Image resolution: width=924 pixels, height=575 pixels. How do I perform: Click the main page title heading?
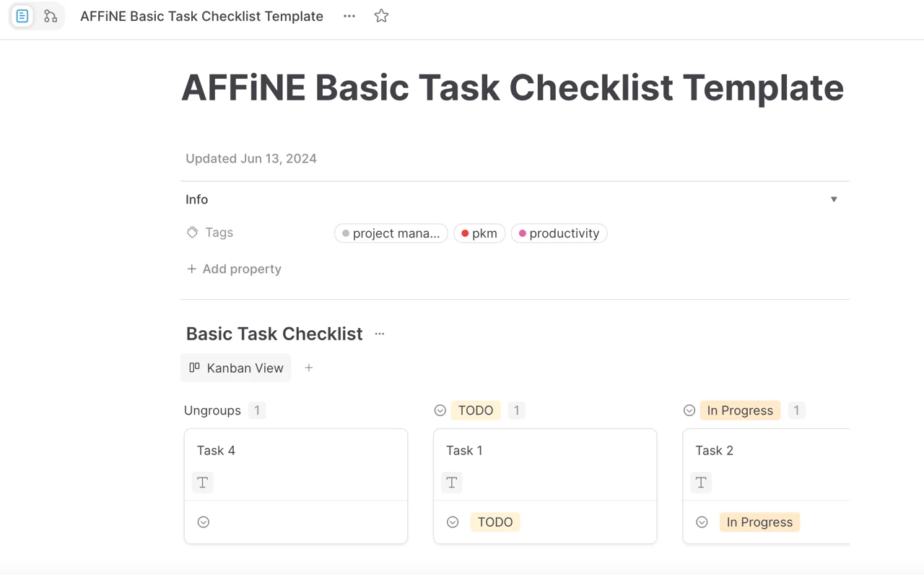tap(513, 87)
